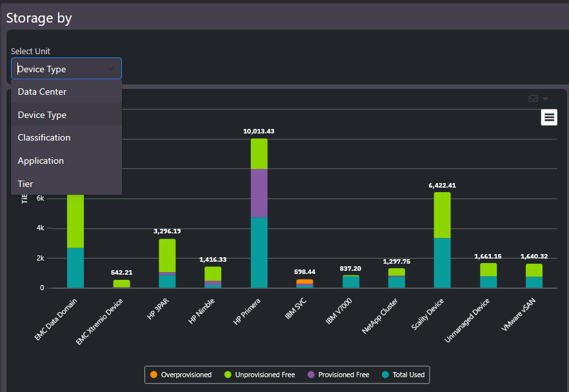
Task: Click the teal Total Used legend dot
Action: coord(385,375)
